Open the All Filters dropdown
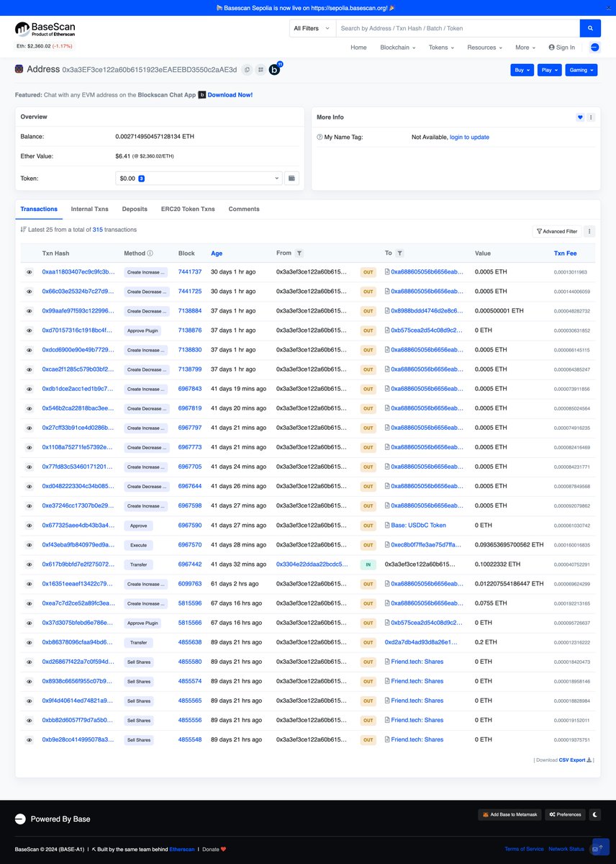The height and width of the screenshot is (864, 616). 311,28
